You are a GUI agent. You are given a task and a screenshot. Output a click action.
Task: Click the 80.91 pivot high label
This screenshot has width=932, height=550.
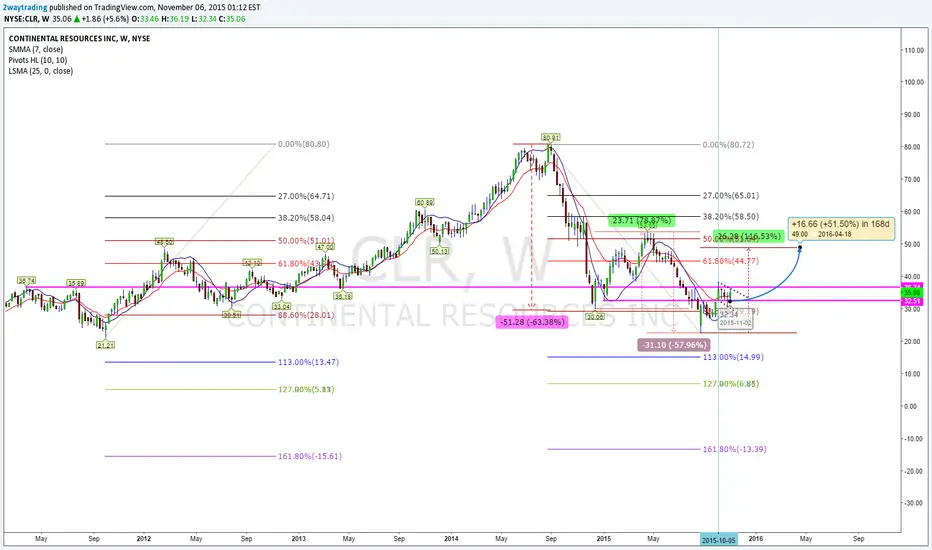[x=551, y=137]
